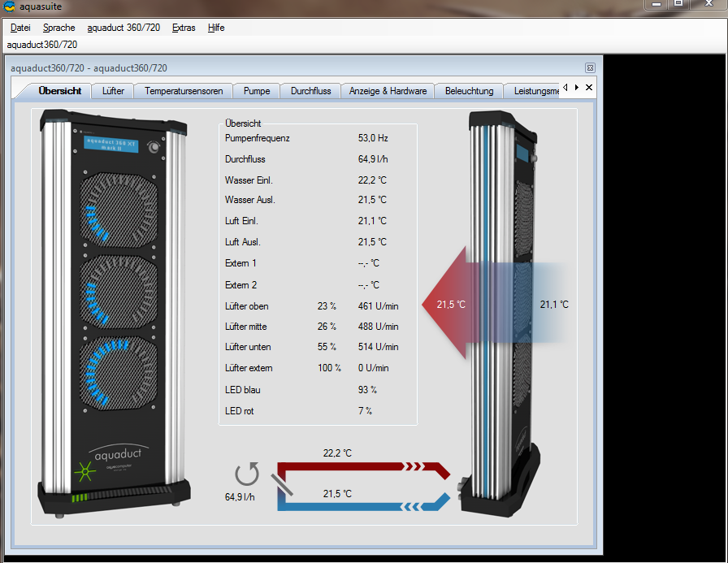Click the Wasser Einl. value 22,2 °C

coord(372,180)
